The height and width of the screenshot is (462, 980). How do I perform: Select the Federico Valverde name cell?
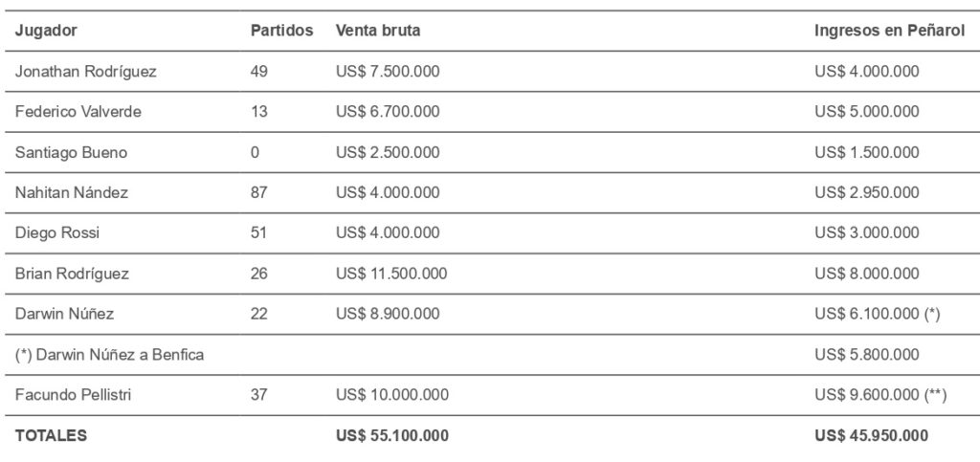(78, 112)
